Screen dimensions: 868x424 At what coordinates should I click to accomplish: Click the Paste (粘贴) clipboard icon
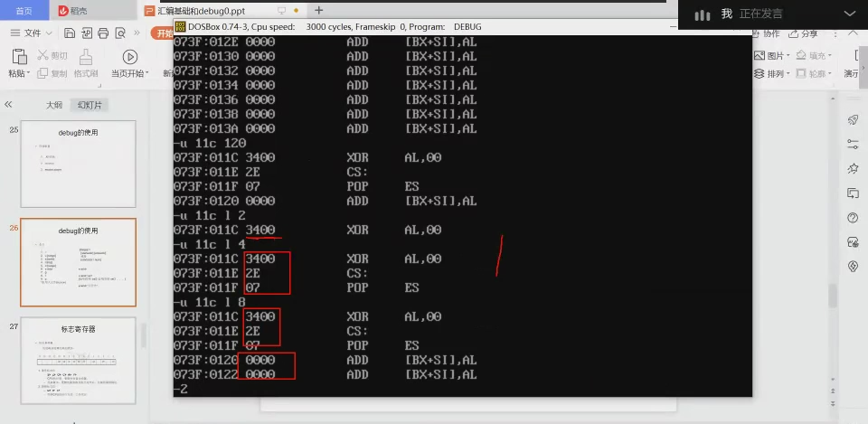[x=19, y=56]
